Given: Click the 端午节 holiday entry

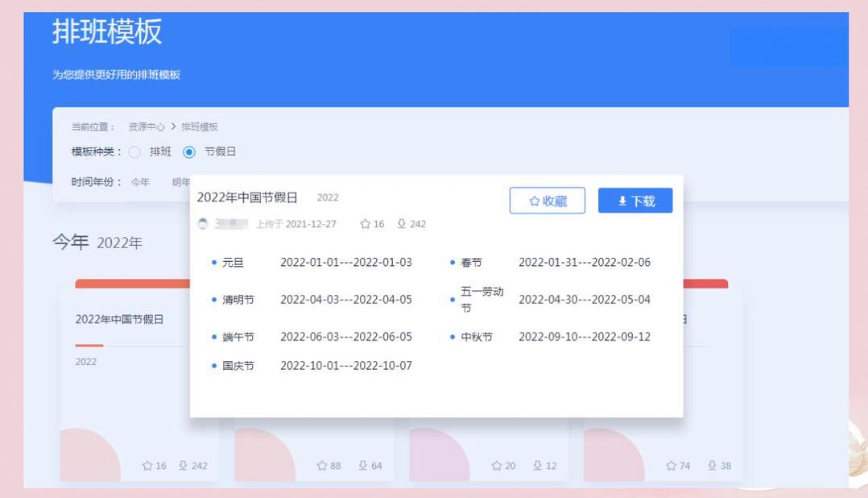Looking at the screenshot, I should click(238, 337).
